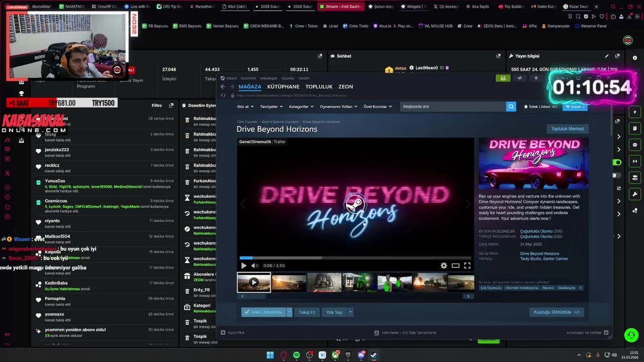The height and width of the screenshot is (362, 644).
Task: Seek along the trailer progress bar
Action: pos(355,258)
